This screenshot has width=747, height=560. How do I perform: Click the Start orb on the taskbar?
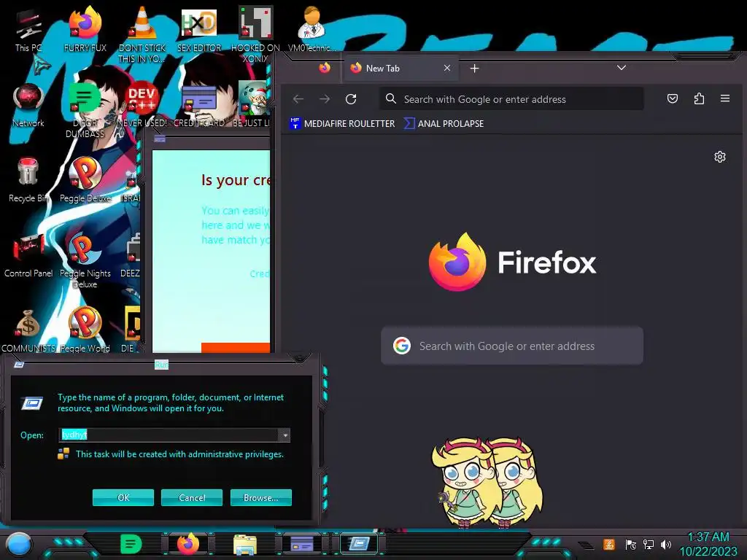click(19, 544)
